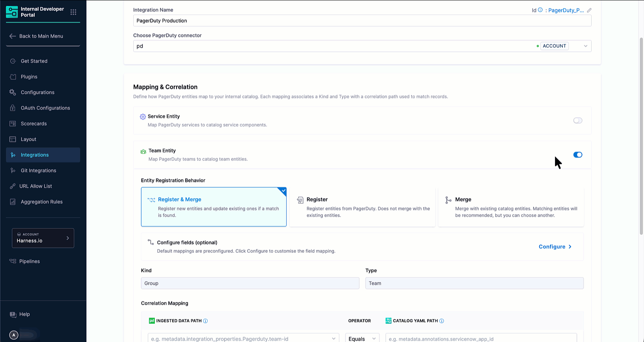Click the user avatar icon at bottom
This screenshot has width=644, height=342.
pyautogui.click(x=13, y=335)
